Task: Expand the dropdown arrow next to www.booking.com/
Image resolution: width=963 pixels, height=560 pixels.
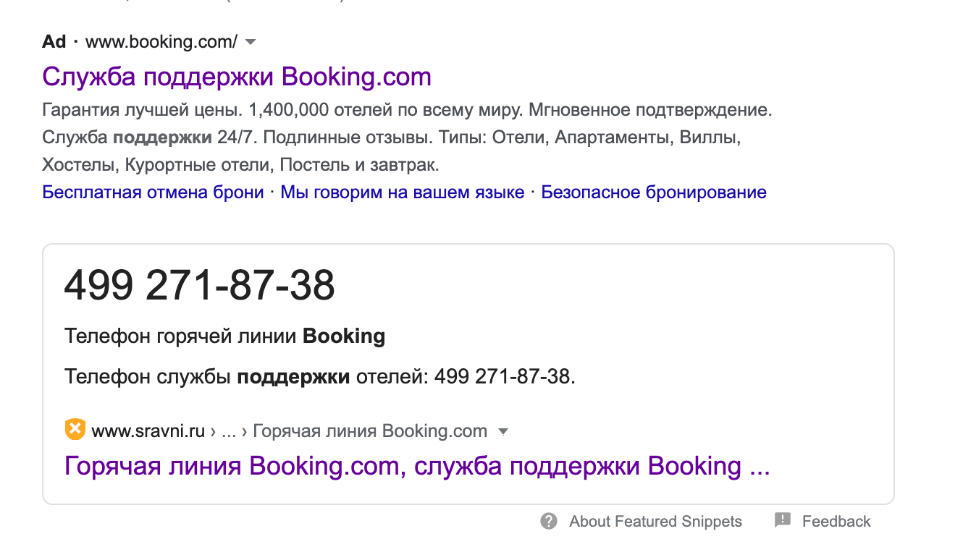Action: (251, 42)
